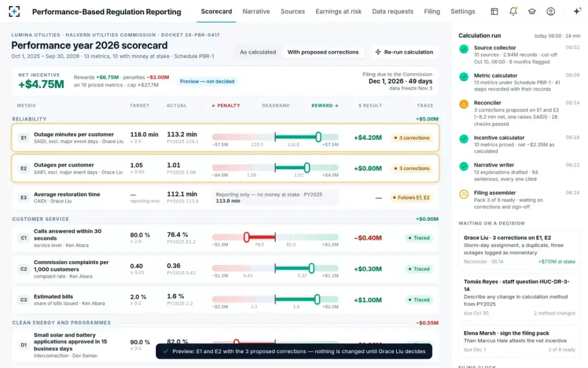Click the net incentive +$4.75M value
Image resolution: width=588 pixels, height=368 pixels.
click(41, 84)
